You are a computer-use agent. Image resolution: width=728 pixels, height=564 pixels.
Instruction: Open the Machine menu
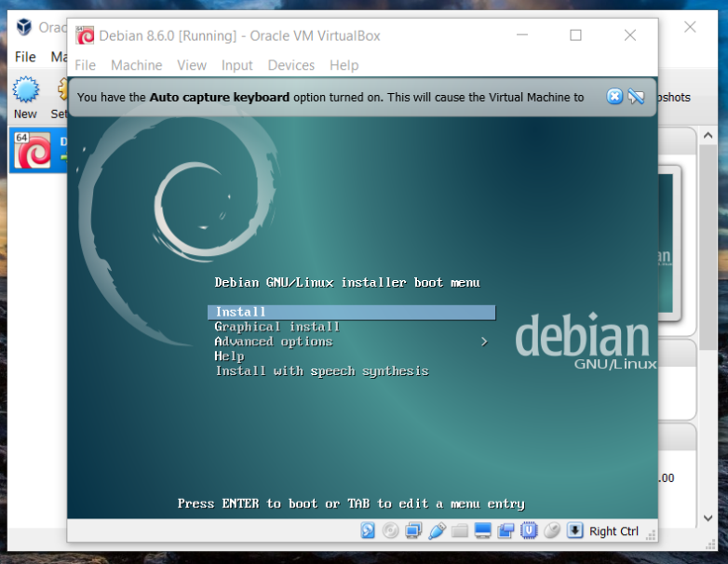(x=137, y=65)
